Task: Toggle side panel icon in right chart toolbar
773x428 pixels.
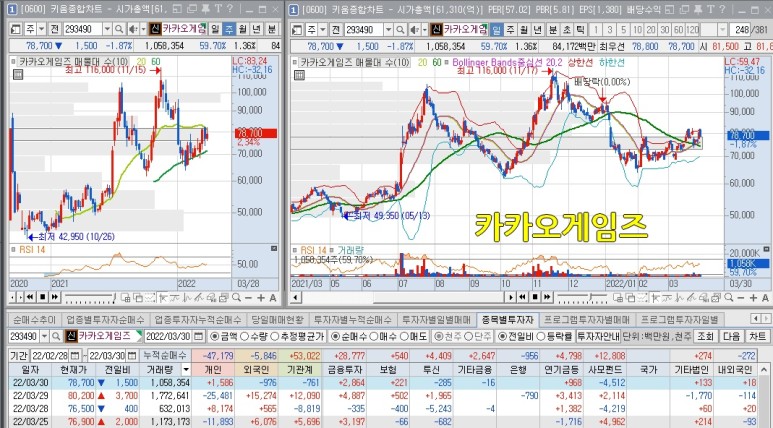Action: tap(298, 30)
